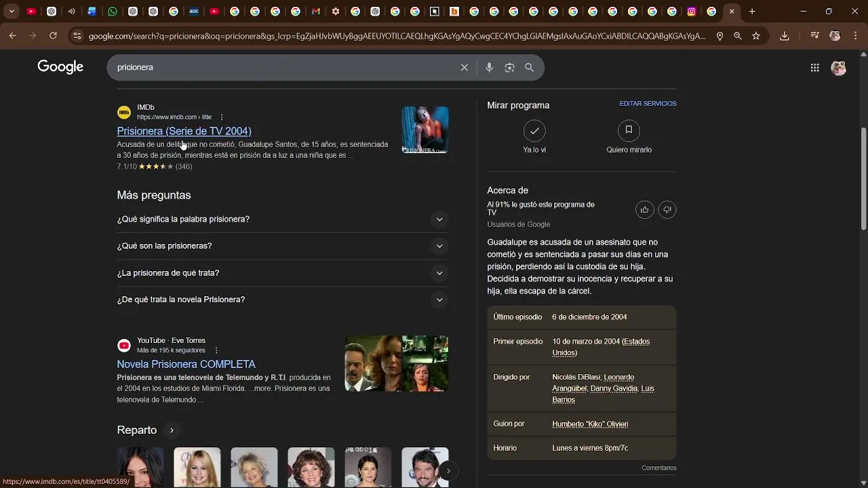
Task: Bookmark this page with the star
Action: (x=756, y=36)
